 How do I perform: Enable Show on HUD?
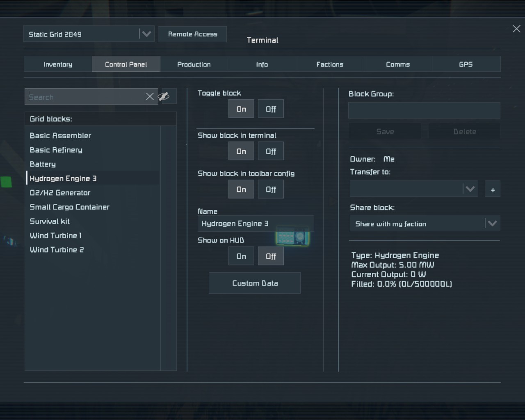241,256
